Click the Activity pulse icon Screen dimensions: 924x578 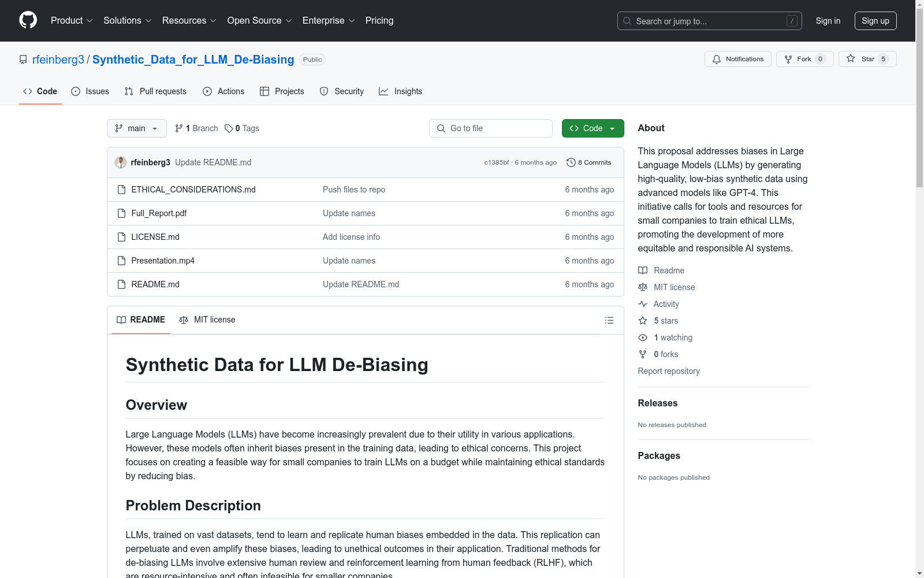643,304
